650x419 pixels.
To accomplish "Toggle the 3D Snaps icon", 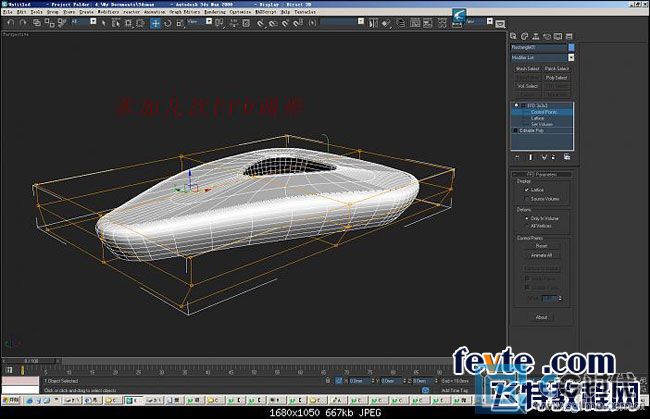I will tap(260, 23).
